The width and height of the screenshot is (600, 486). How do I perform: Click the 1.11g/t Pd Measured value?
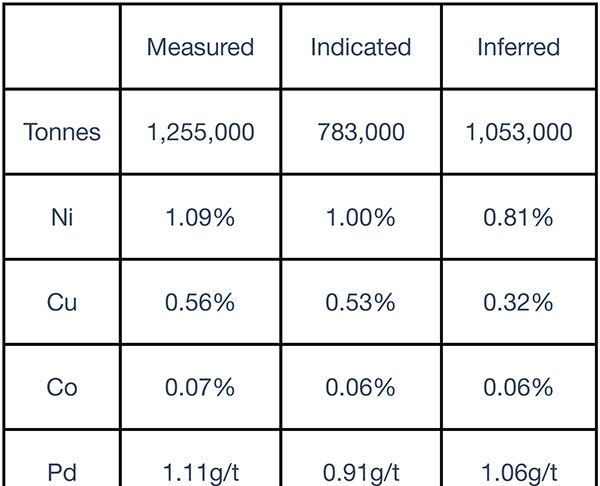[200, 472]
